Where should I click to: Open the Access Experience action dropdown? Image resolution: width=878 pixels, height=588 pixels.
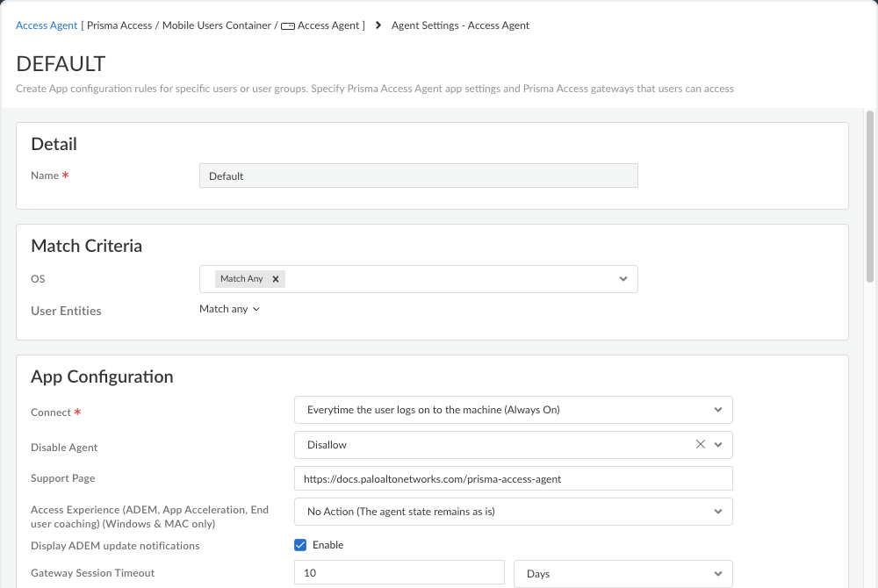(x=514, y=512)
